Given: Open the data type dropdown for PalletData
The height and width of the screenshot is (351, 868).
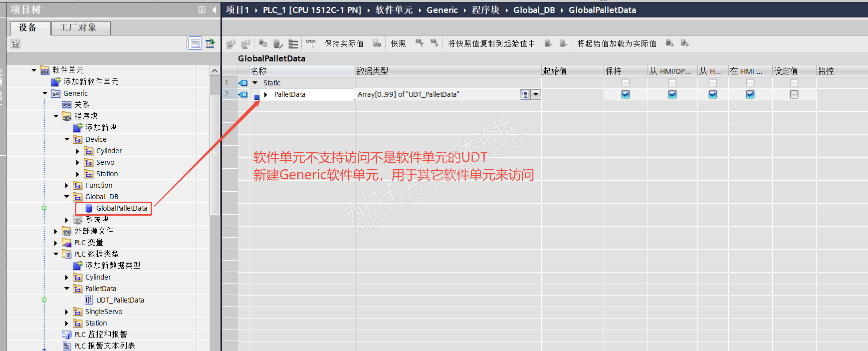Looking at the screenshot, I should (536, 94).
